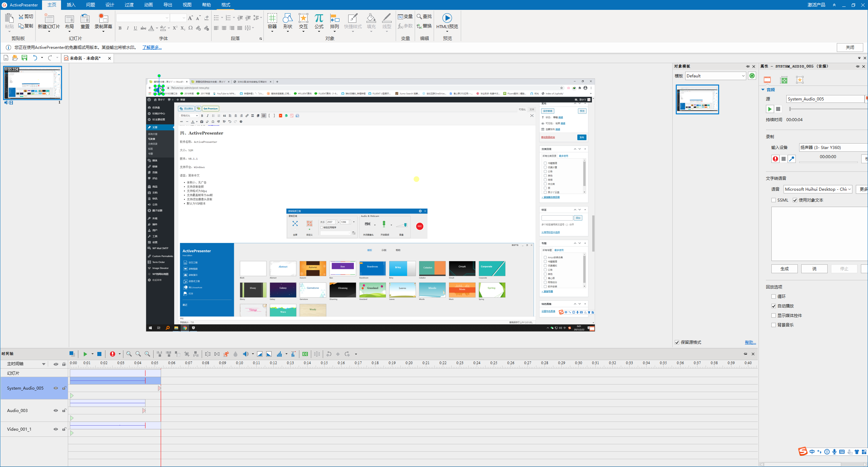Click the Copy (复制) button
The width and height of the screenshot is (868, 467).
click(26, 26)
